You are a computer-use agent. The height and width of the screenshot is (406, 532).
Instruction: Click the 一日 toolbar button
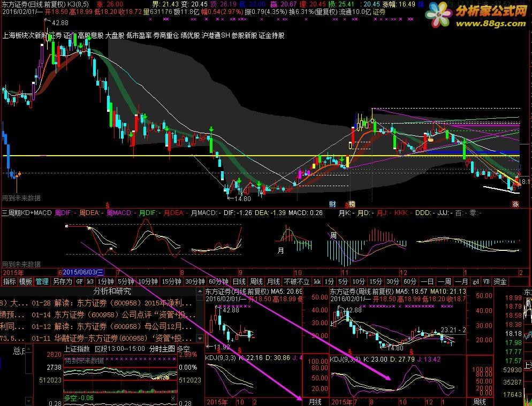point(427,281)
